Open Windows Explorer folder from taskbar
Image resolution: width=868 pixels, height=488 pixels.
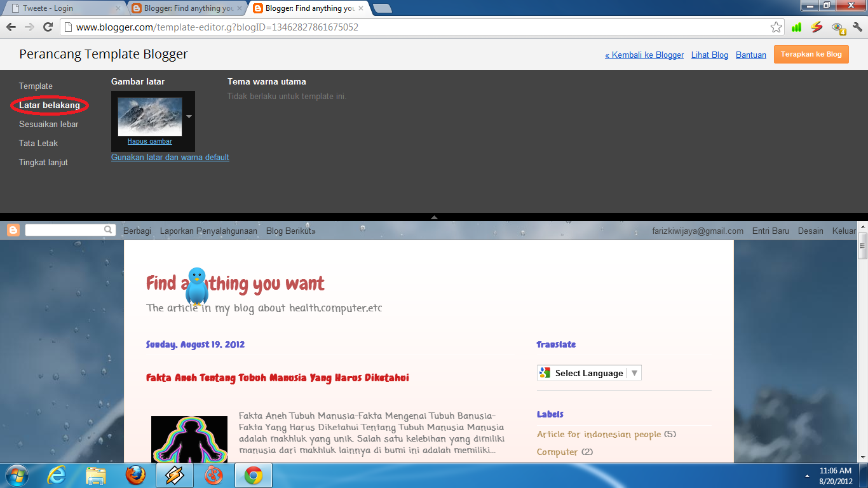coord(96,475)
